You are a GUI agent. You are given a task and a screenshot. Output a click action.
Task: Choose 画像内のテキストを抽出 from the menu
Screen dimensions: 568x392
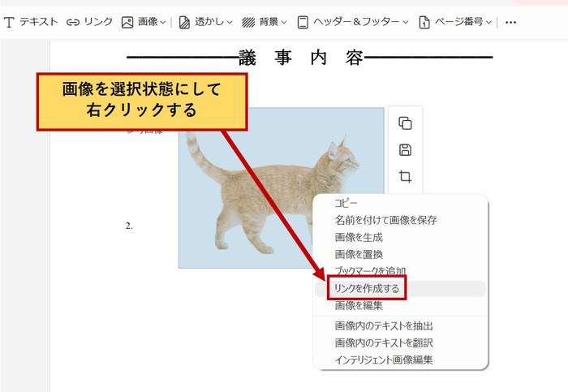400,325
